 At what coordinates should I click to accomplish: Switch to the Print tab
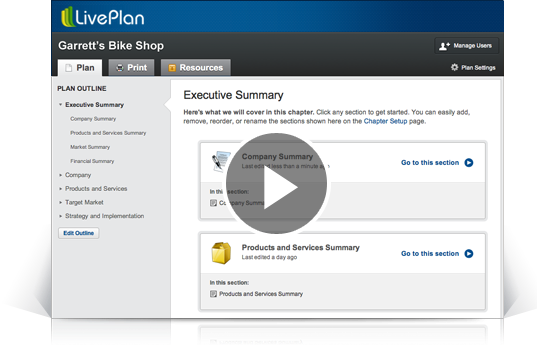click(132, 67)
